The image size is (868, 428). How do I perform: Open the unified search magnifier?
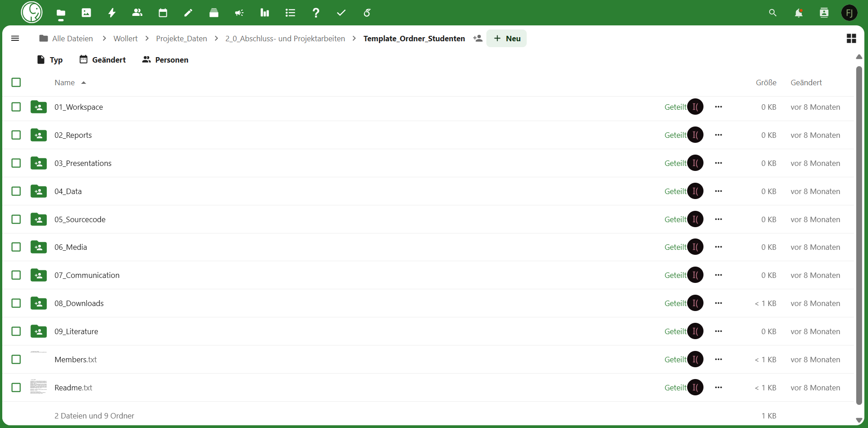click(x=773, y=13)
